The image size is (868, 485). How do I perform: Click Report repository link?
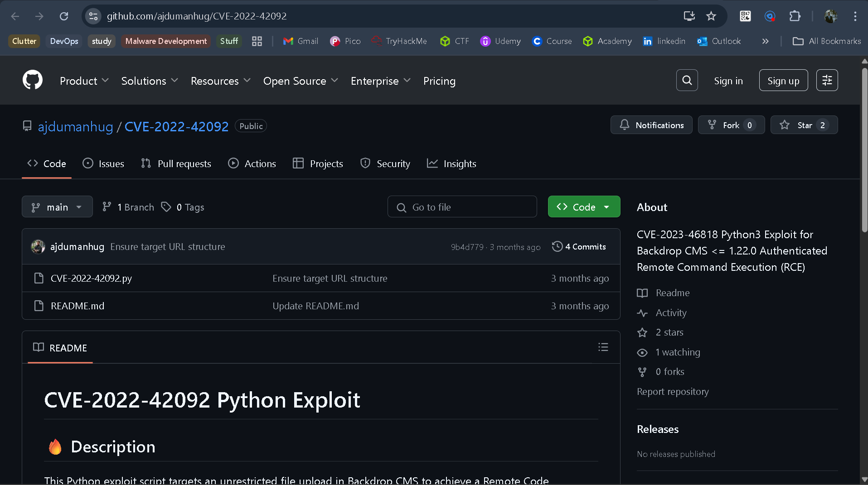673,391
